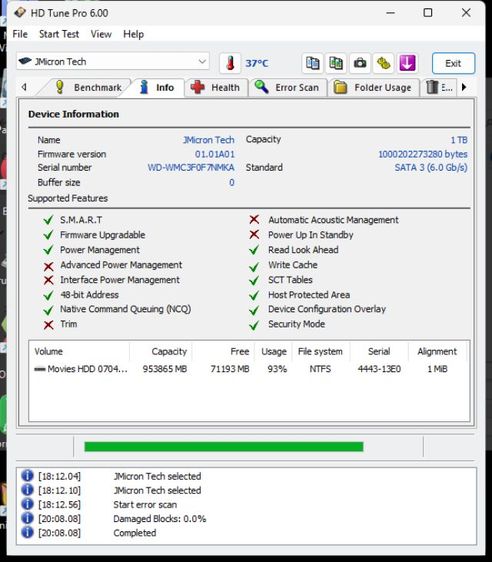Click the Folder Usage folder icon

click(340, 87)
